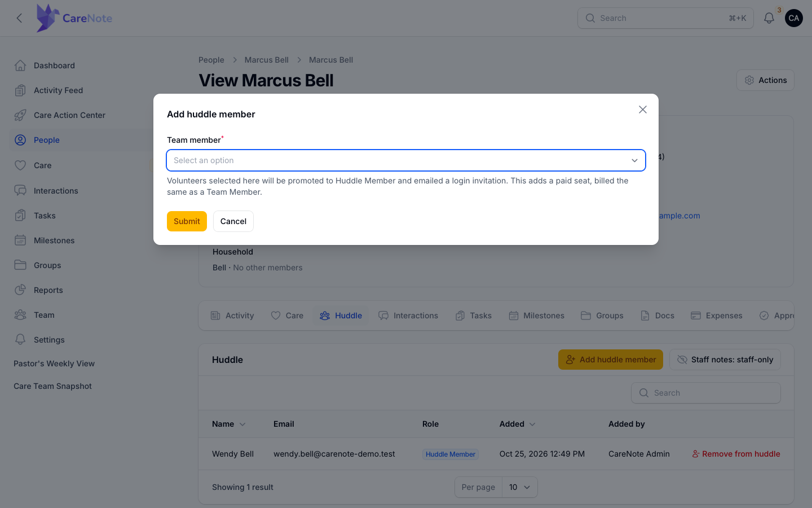
Task: Focus the top global Search field
Action: (665, 18)
